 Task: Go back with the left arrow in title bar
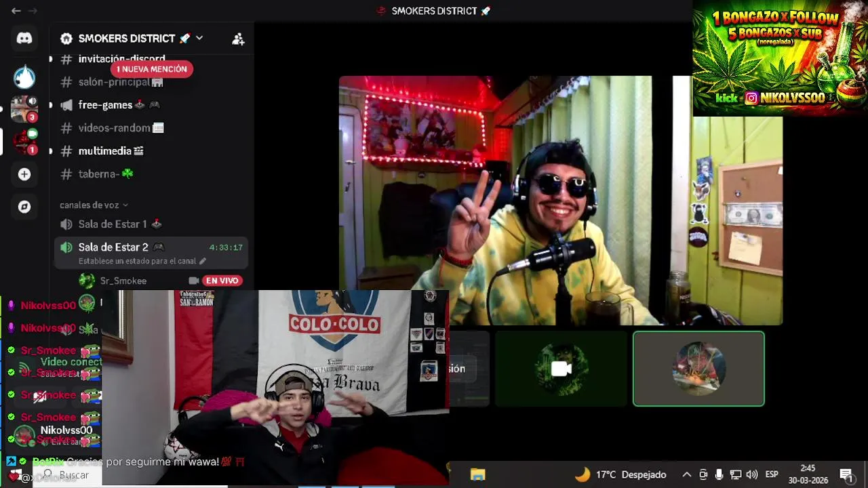16,11
